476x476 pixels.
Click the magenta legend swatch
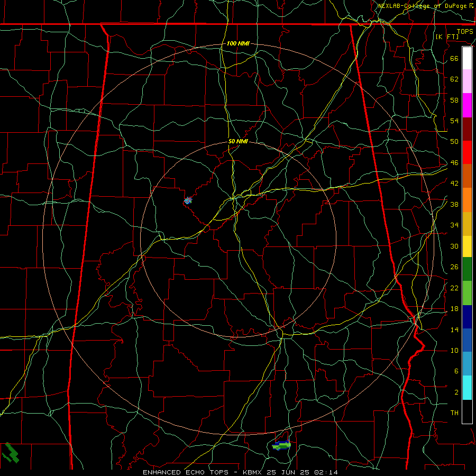pyautogui.click(x=467, y=105)
